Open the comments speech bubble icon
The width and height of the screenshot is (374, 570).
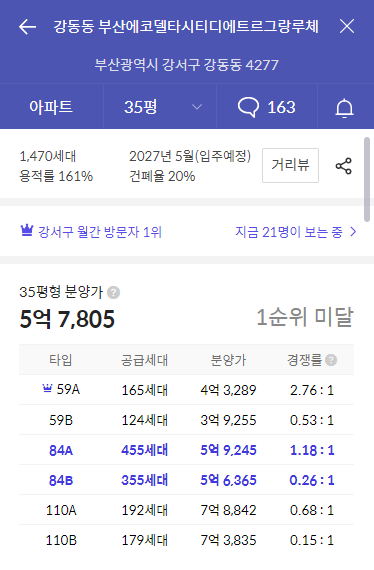pyautogui.click(x=248, y=107)
